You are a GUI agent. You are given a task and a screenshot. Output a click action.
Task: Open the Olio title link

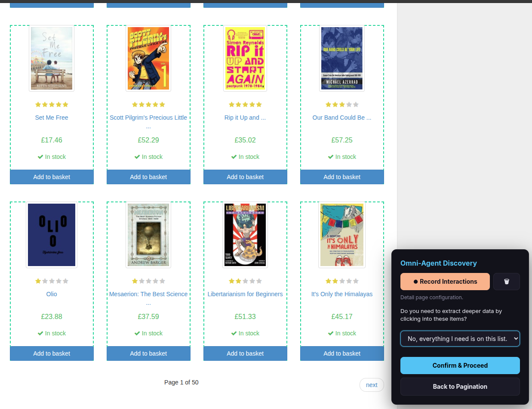[52, 294]
